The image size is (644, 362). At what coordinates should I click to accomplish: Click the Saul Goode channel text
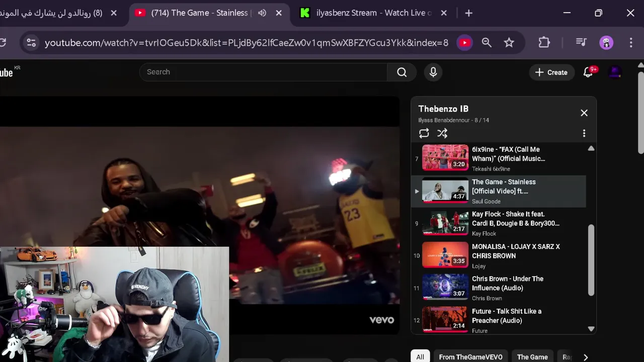486,202
